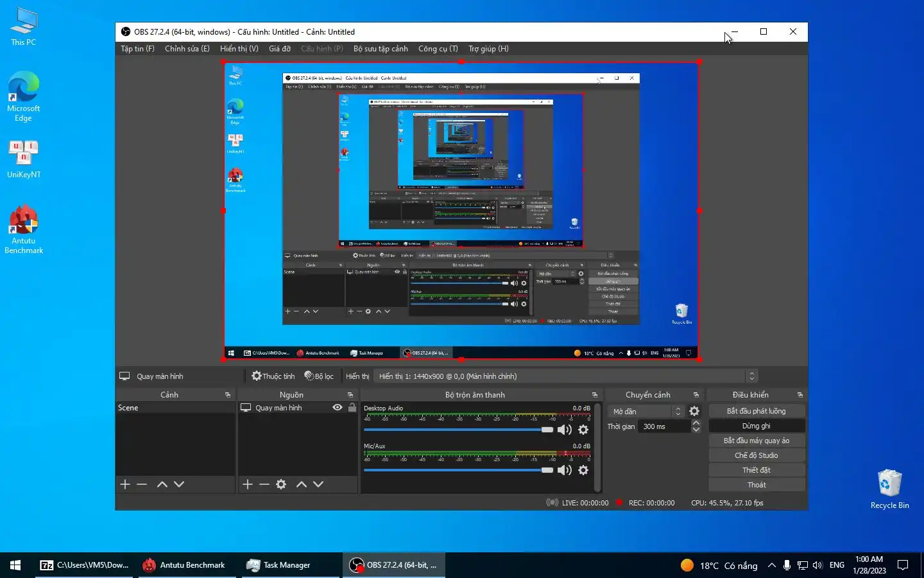Open transition properties gear in Chuyển cảnh
Screen dimensions: 924x578
pos(694,411)
